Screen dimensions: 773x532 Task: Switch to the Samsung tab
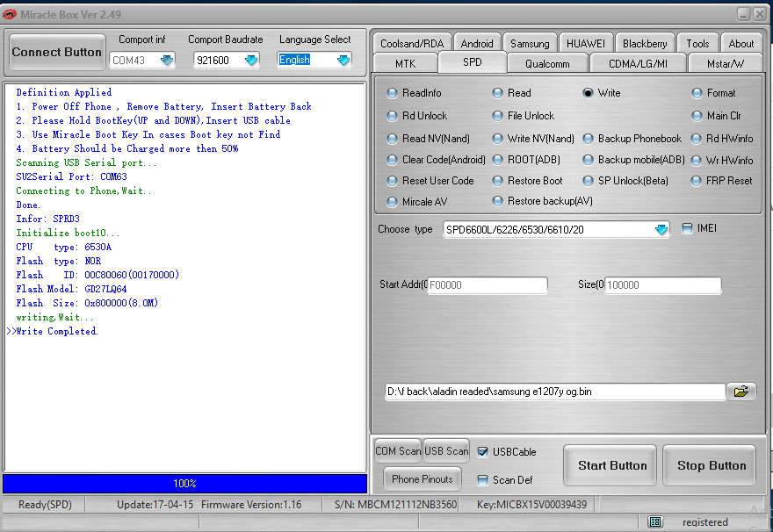pos(530,43)
